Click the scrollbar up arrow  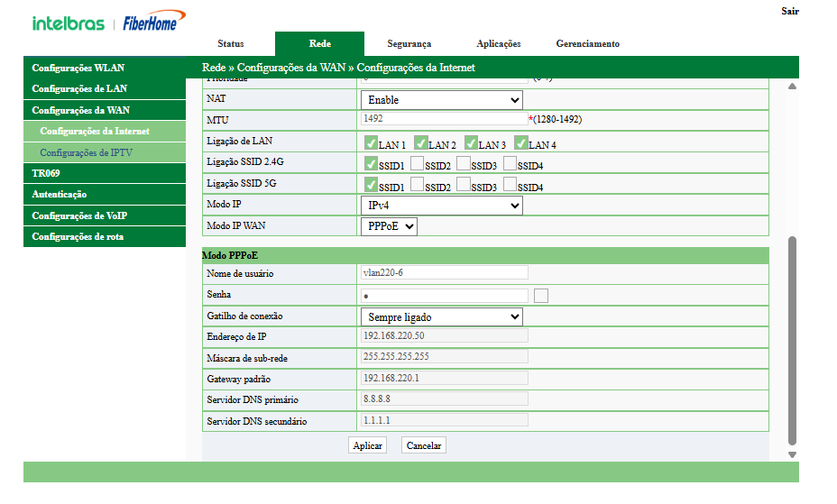tap(792, 87)
